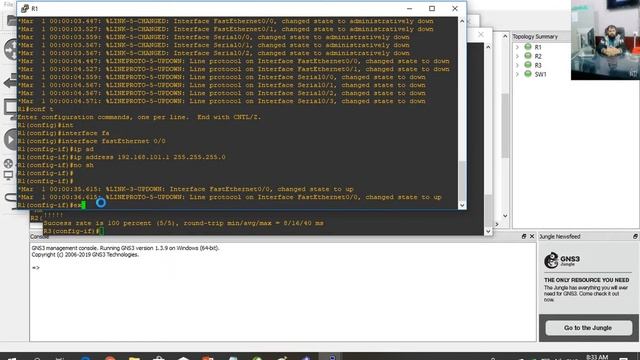
Task: Click the webcam video overlay thumbnail
Action: (x=605, y=40)
